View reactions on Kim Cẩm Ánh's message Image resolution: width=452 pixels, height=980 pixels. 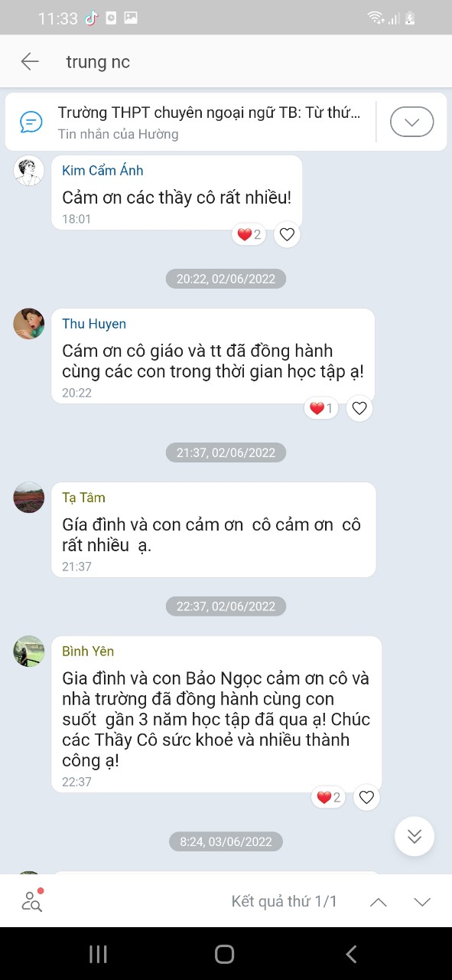pyautogui.click(x=249, y=235)
